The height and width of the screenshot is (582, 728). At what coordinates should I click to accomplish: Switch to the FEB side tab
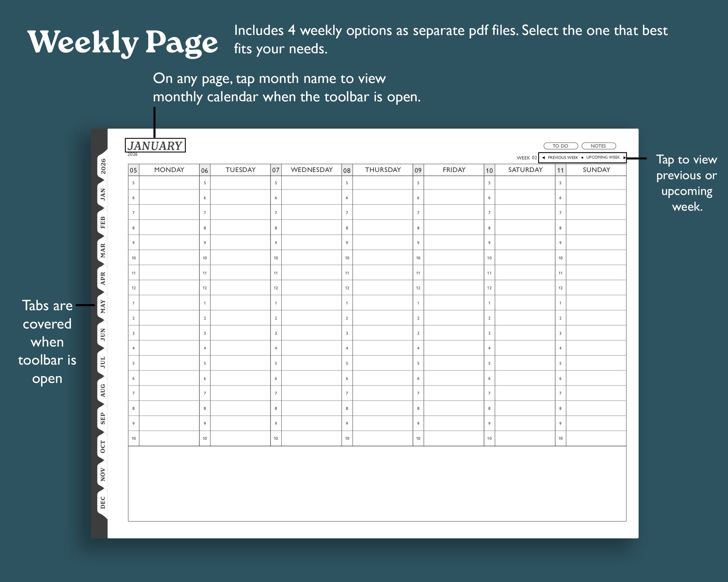coord(103,222)
